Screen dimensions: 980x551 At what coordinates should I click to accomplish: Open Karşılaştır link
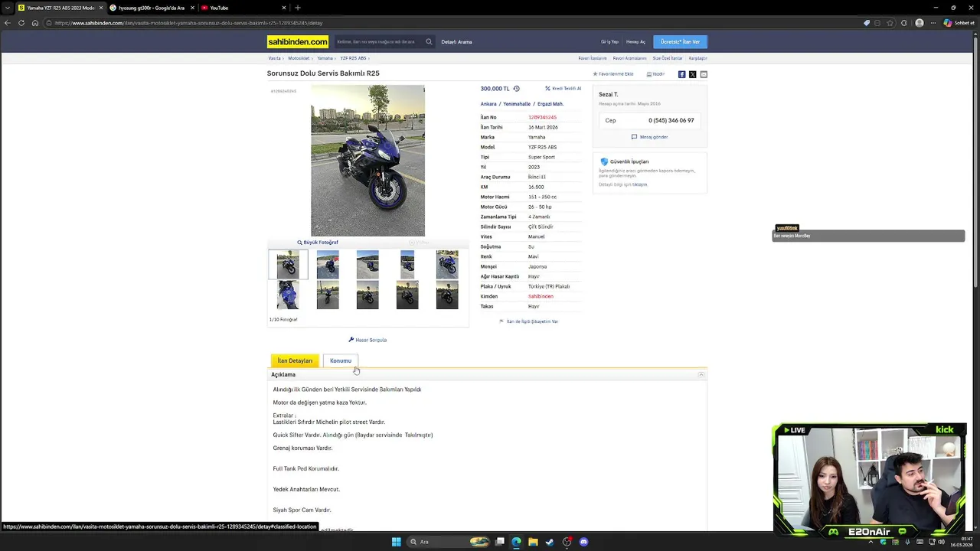[x=697, y=58]
